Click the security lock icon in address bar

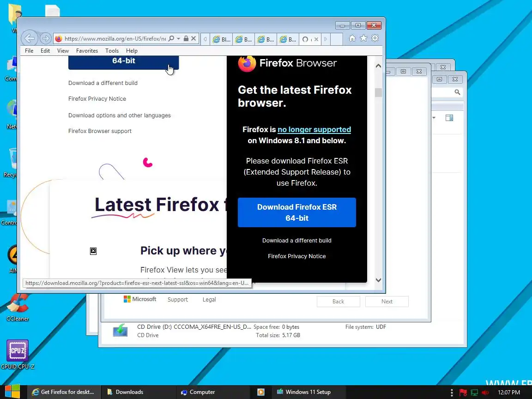click(186, 39)
